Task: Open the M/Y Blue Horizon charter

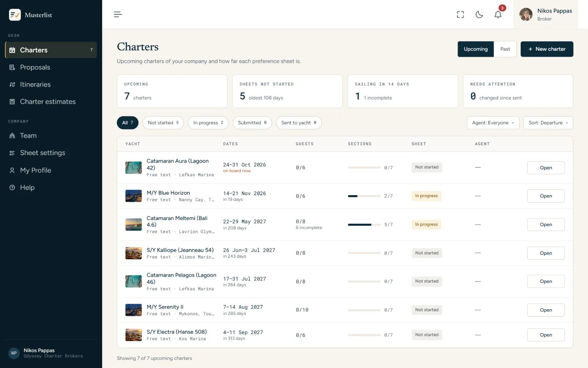Action: coord(546,196)
